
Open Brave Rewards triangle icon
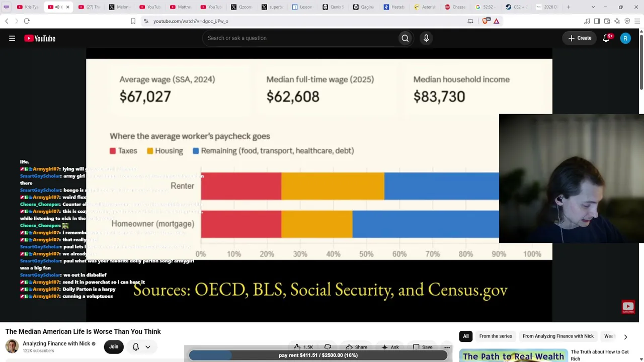(496, 21)
